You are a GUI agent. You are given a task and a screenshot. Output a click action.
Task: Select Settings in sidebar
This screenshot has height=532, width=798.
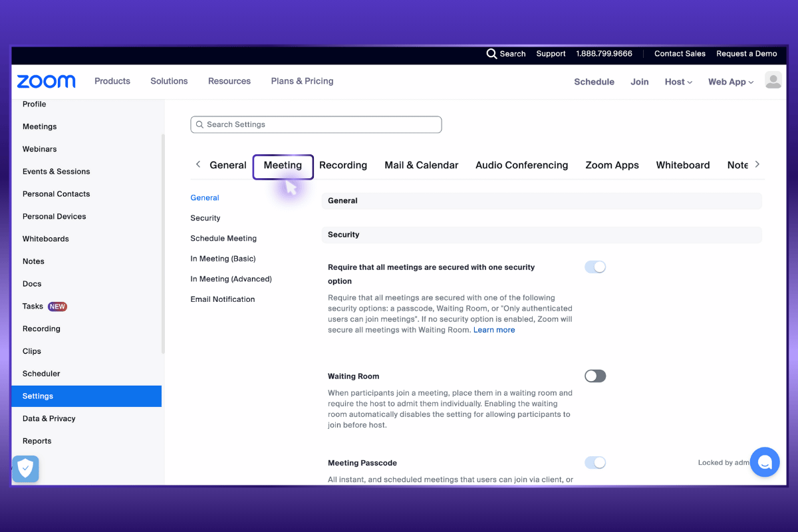(x=86, y=396)
